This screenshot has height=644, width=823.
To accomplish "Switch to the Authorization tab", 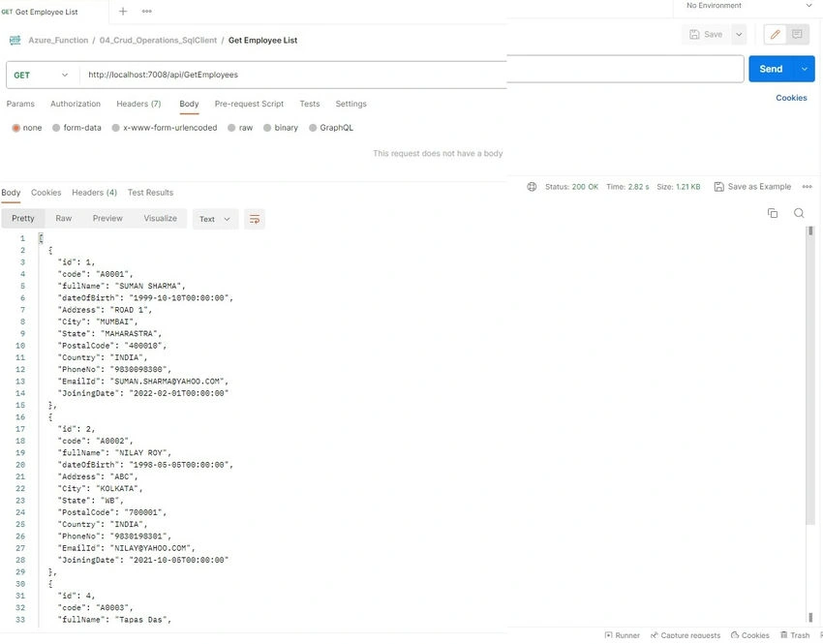I will [76, 104].
